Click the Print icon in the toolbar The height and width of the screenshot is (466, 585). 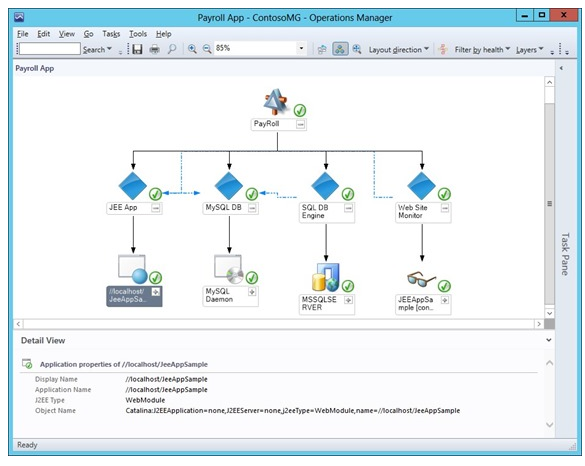[x=154, y=49]
